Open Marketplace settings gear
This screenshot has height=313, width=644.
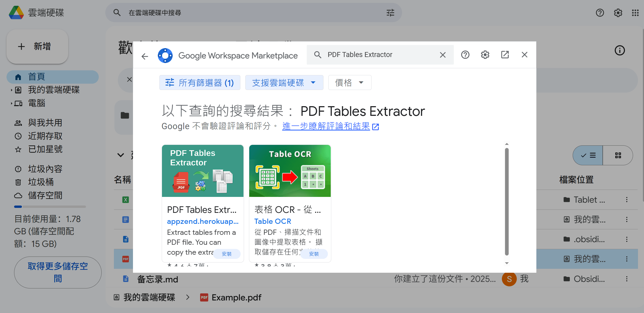485,55
